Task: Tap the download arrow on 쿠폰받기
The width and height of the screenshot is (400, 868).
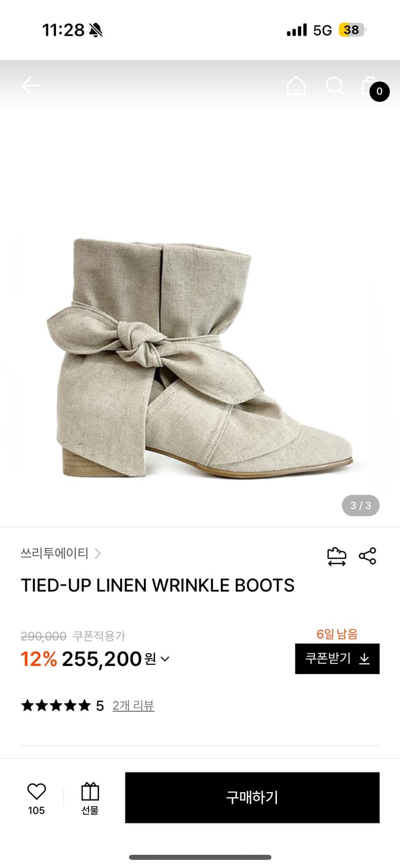Action: click(364, 659)
